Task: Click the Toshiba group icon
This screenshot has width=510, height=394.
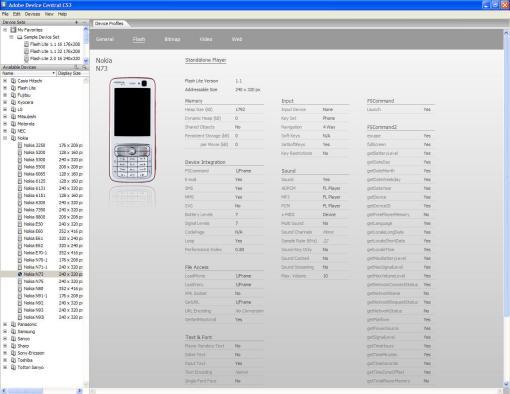Action: tap(13, 360)
